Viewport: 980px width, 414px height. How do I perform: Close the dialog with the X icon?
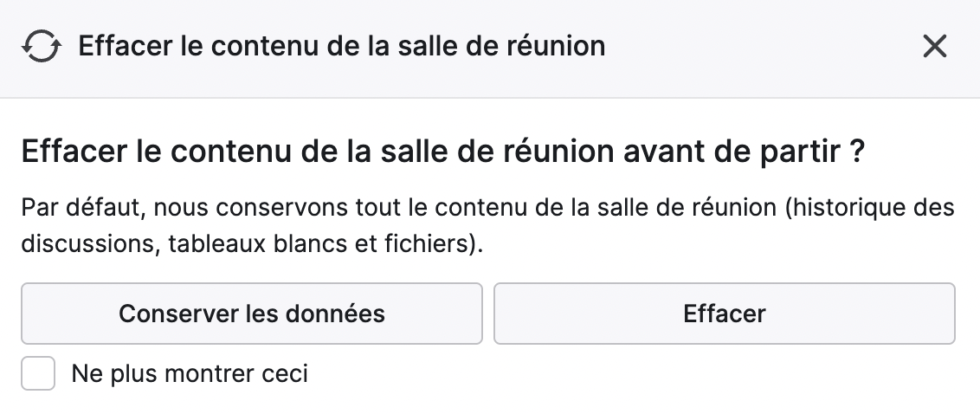934,46
